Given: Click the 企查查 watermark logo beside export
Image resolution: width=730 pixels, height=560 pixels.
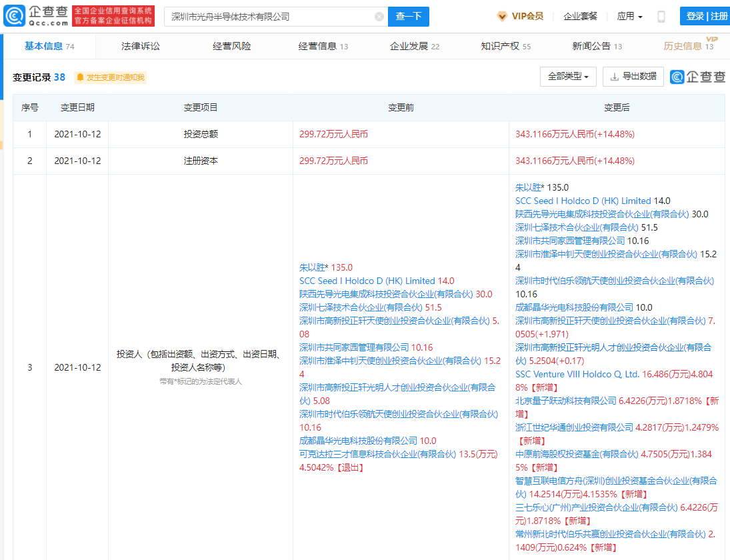Looking at the screenshot, I should pyautogui.click(x=697, y=77).
